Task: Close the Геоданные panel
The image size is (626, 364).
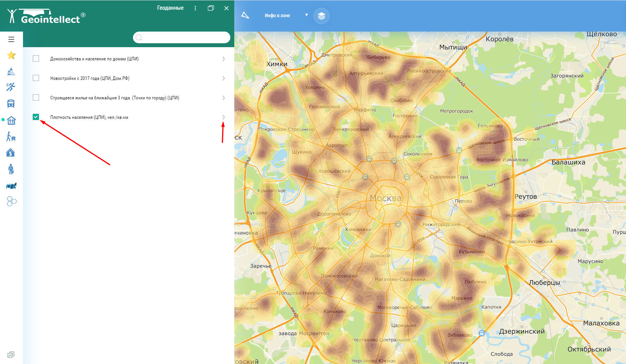Action: (226, 8)
